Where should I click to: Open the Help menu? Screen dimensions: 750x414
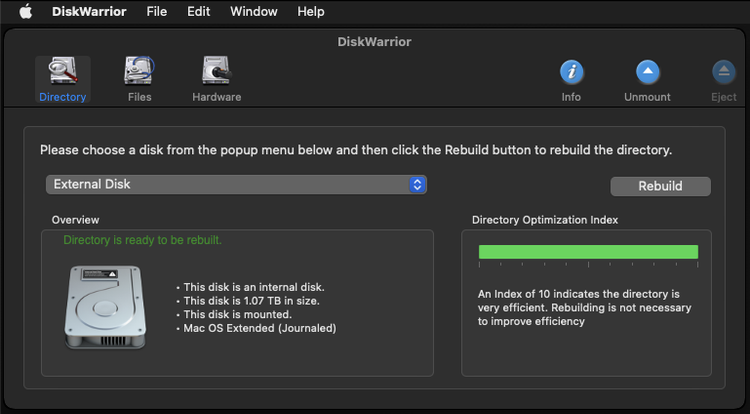tap(311, 11)
